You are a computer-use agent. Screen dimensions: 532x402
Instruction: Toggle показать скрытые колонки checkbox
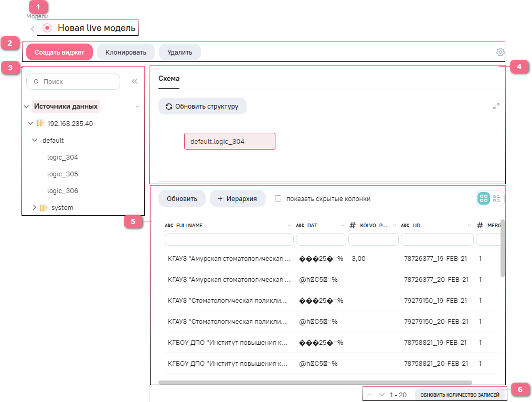click(278, 198)
